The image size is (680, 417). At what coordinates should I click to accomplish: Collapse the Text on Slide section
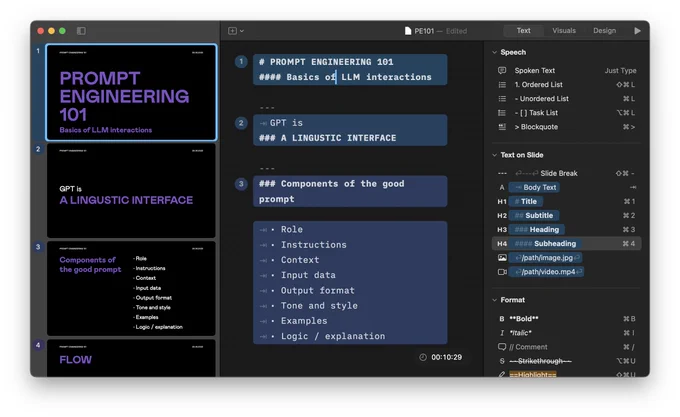[x=494, y=155]
